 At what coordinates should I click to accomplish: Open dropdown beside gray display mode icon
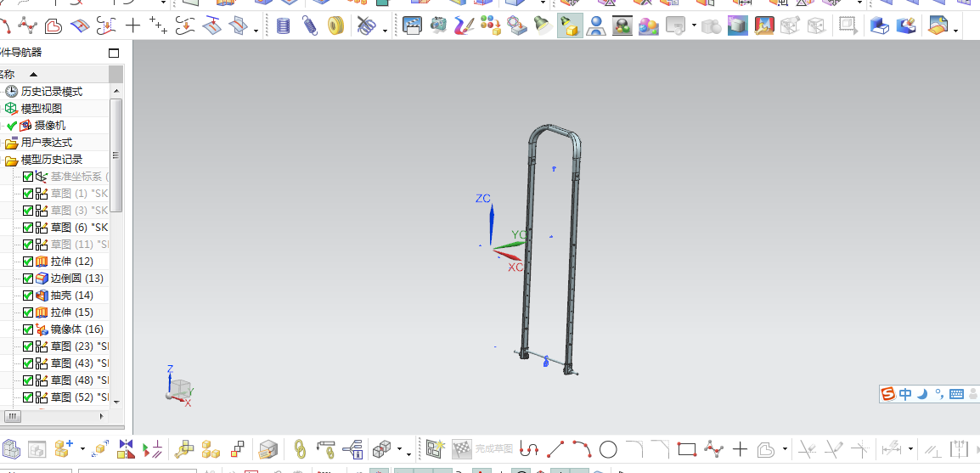tap(694, 26)
